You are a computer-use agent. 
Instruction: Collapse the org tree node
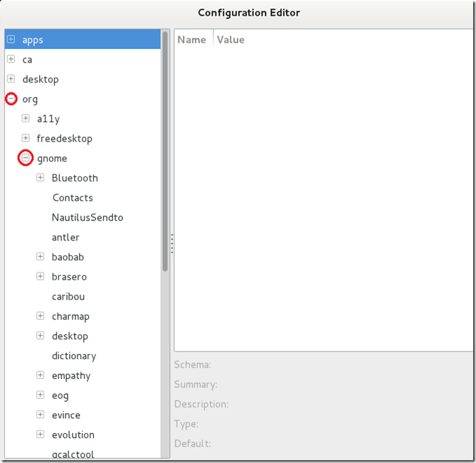[11, 99]
